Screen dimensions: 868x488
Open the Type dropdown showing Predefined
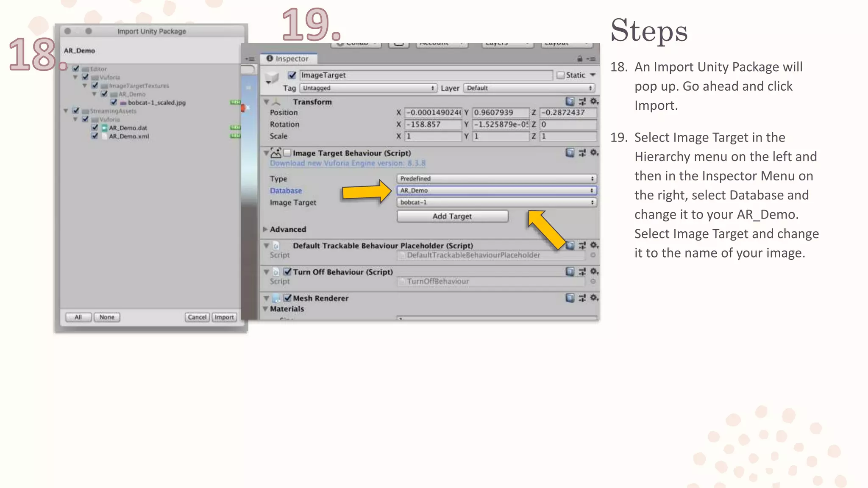click(497, 179)
